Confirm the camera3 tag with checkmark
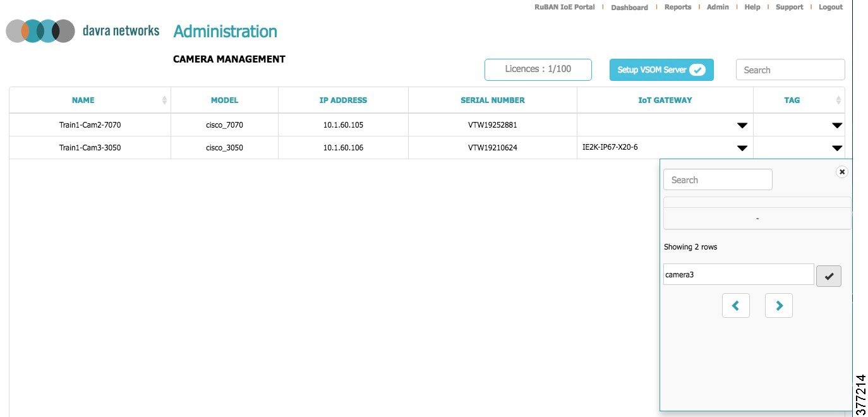Viewport: 868px width, 417px height. click(829, 275)
